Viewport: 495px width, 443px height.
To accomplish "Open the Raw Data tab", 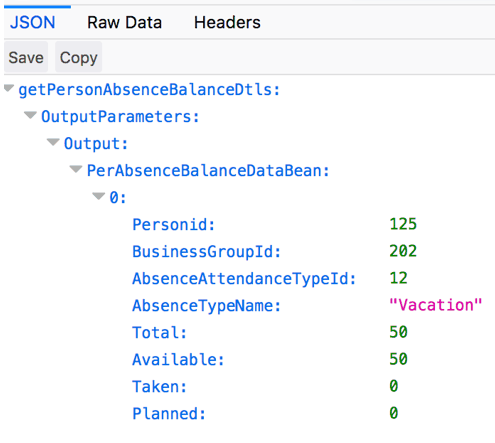I will pos(124,23).
